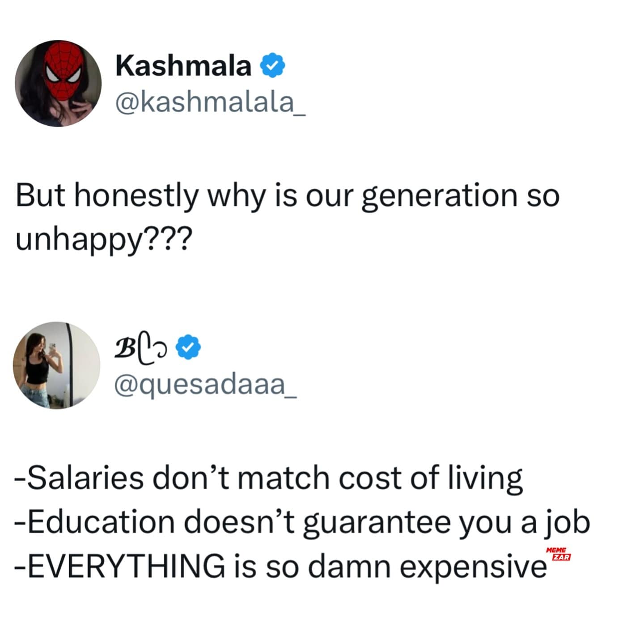The width and height of the screenshot is (644, 644).
Task: Click the capitalized word "EVERYTHING"
Action: click(126, 566)
